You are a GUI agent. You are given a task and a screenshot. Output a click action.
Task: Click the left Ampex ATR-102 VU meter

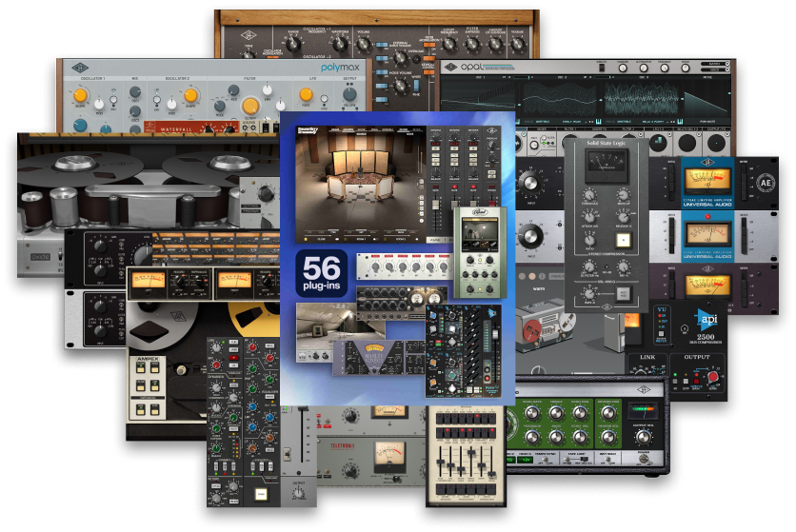(149, 279)
